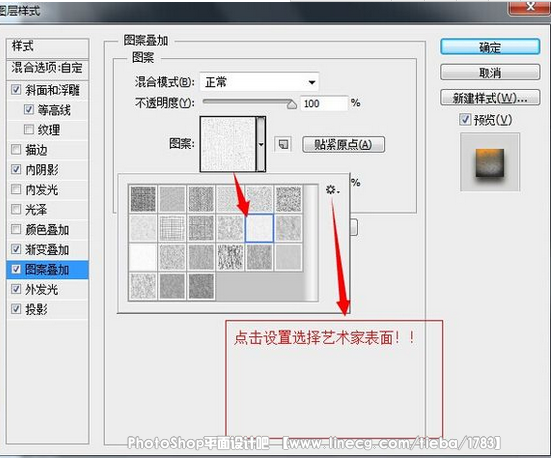Close the 图层样式 dialog window
The width and height of the screenshot is (551, 460).
point(531,7)
